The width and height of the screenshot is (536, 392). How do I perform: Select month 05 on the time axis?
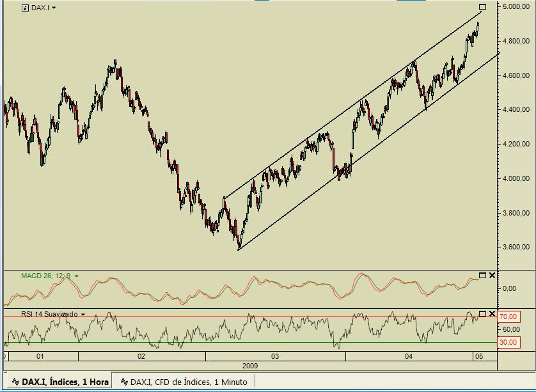point(479,356)
